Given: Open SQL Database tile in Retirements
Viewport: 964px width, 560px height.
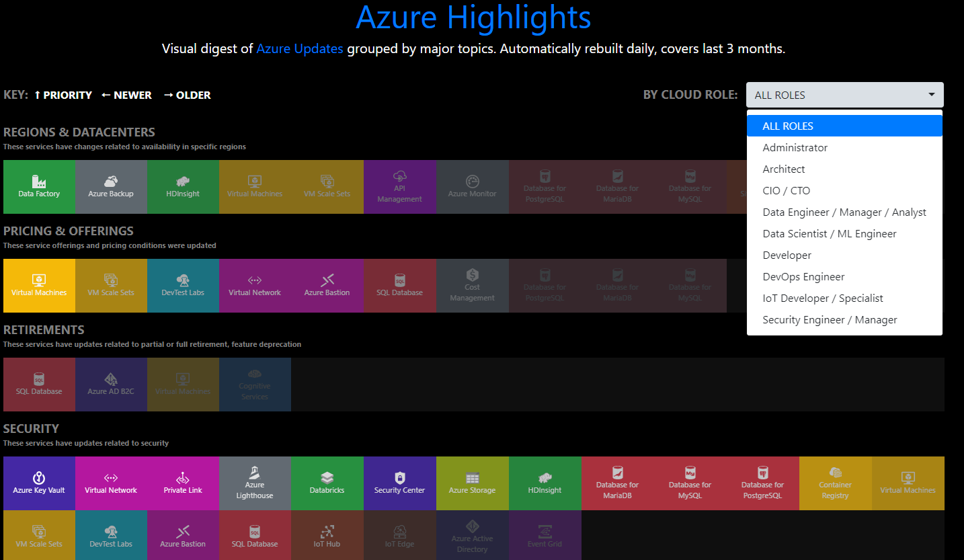Looking at the screenshot, I should coord(39,385).
